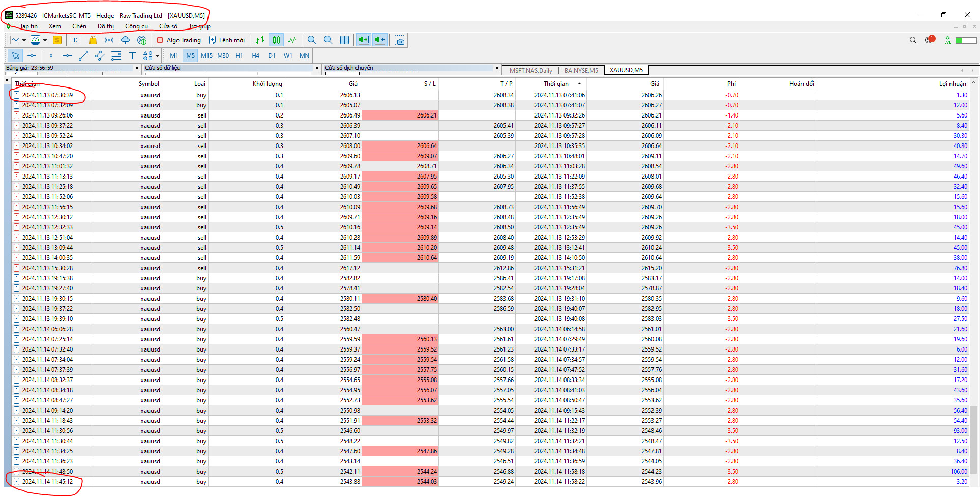Viewport: 980px width, 496px height.
Task: Open the Market shopping bag icon
Action: point(93,40)
